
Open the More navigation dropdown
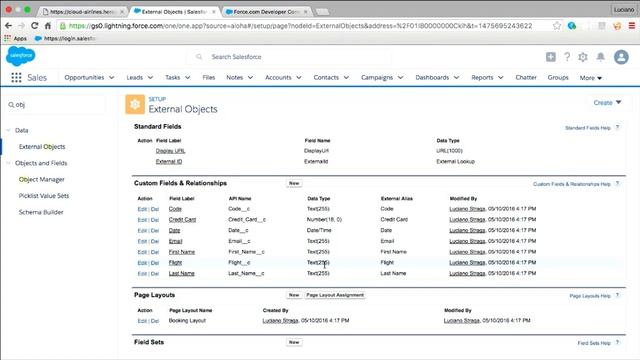tap(591, 78)
